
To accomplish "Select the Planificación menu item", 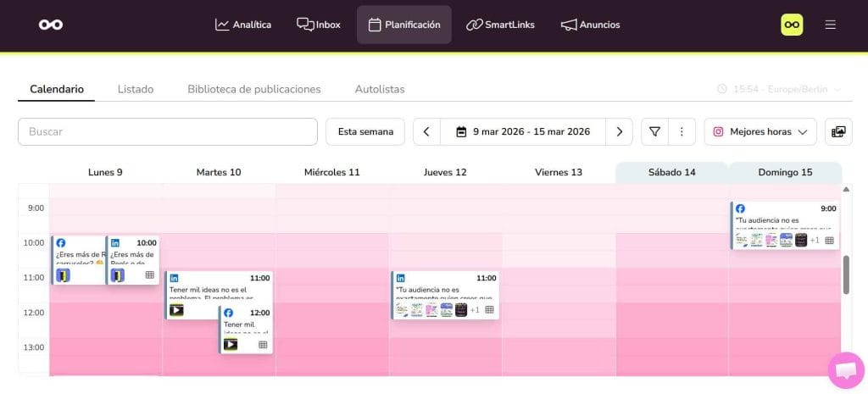I will 404,25.
